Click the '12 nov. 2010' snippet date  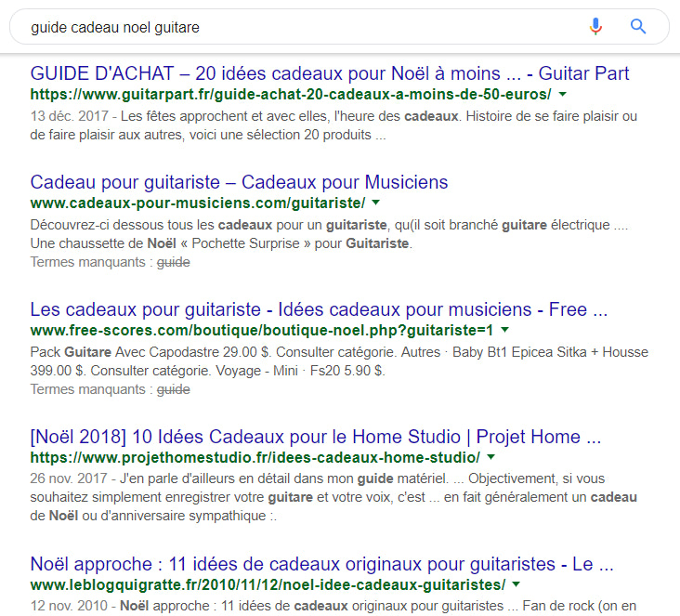pyautogui.click(x=69, y=606)
